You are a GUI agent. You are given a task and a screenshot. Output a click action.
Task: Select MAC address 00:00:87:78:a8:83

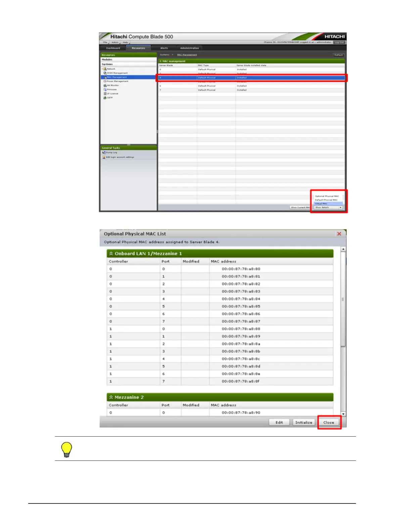(x=241, y=292)
